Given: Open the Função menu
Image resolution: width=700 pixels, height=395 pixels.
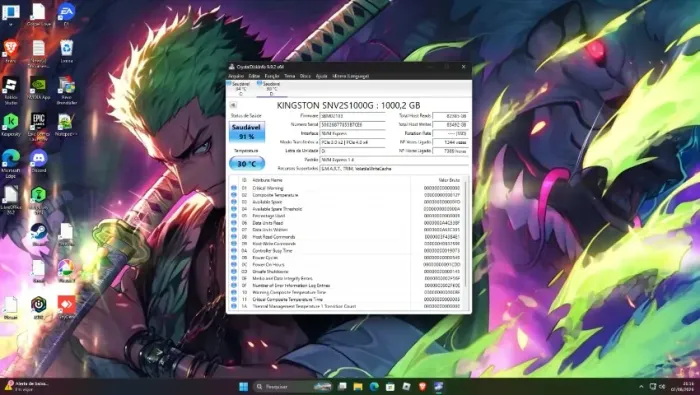Looking at the screenshot, I should [x=272, y=76].
